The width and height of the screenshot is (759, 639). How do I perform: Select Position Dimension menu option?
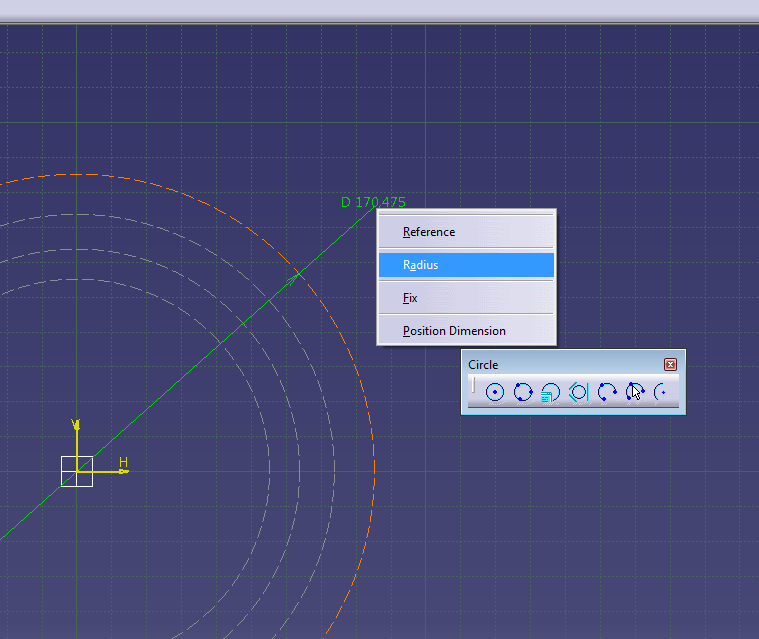pyautogui.click(x=466, y=331)
